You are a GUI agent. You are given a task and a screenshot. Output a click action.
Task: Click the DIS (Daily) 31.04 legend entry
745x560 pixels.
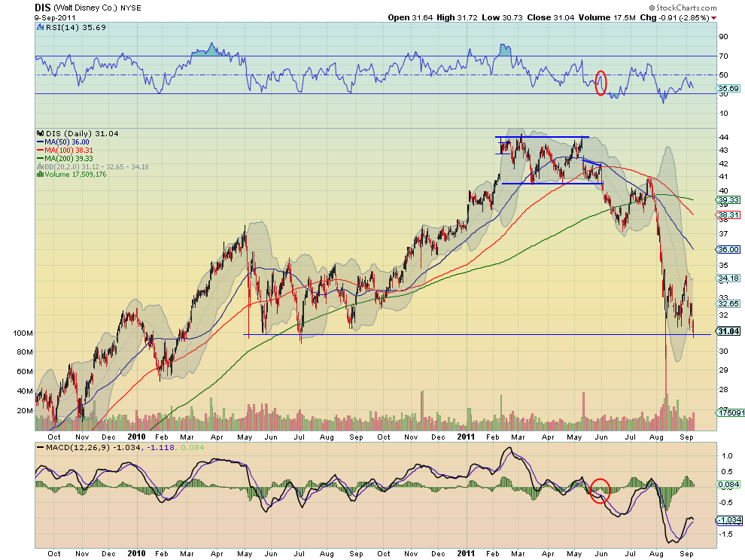pos(82,133)
